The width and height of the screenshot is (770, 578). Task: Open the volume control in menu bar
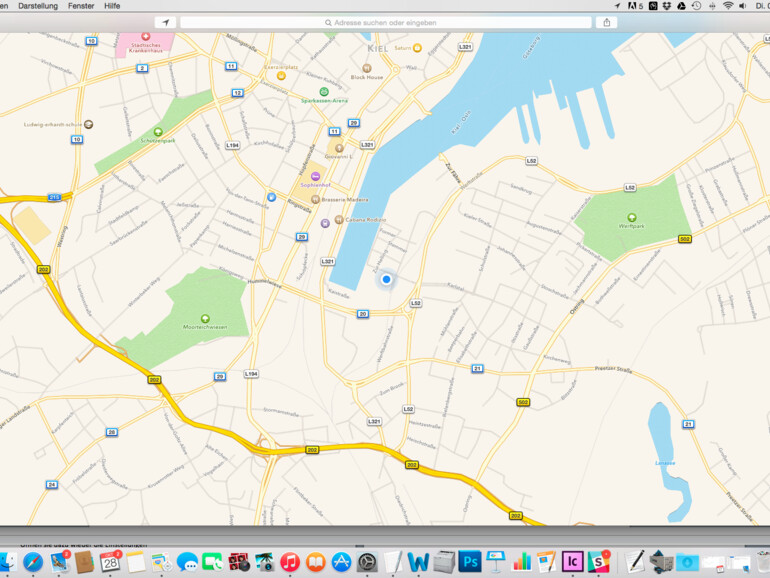[742, 6]
